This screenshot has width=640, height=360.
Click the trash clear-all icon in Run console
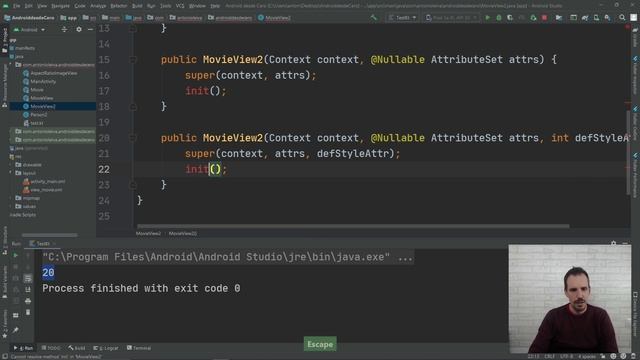(28, 312)
